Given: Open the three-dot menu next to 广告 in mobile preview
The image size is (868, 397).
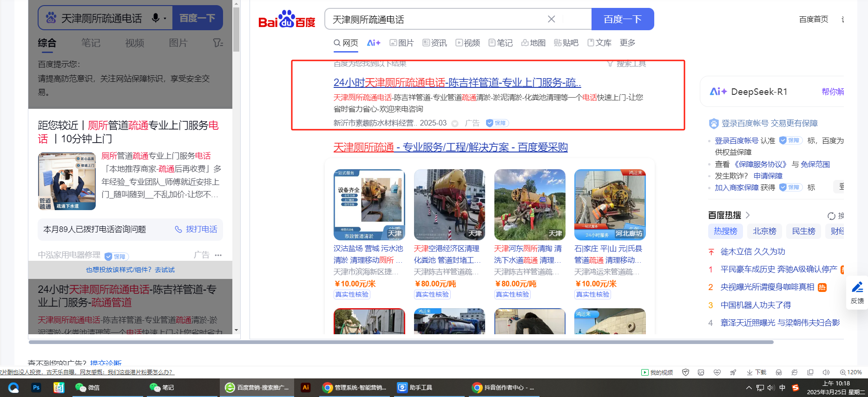Looking at the screenshot, I should [218, 255].
